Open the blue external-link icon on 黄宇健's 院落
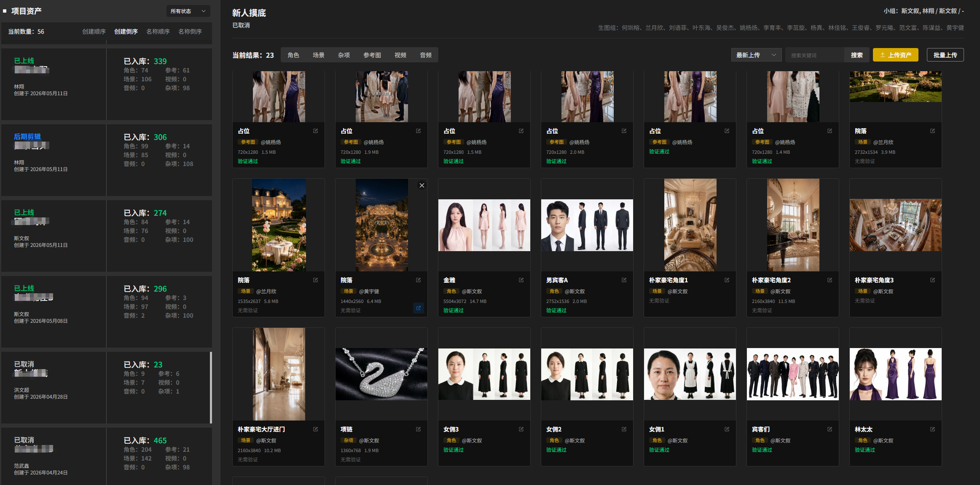The height and width of the screenshot is (485, 980). point(419,308)
